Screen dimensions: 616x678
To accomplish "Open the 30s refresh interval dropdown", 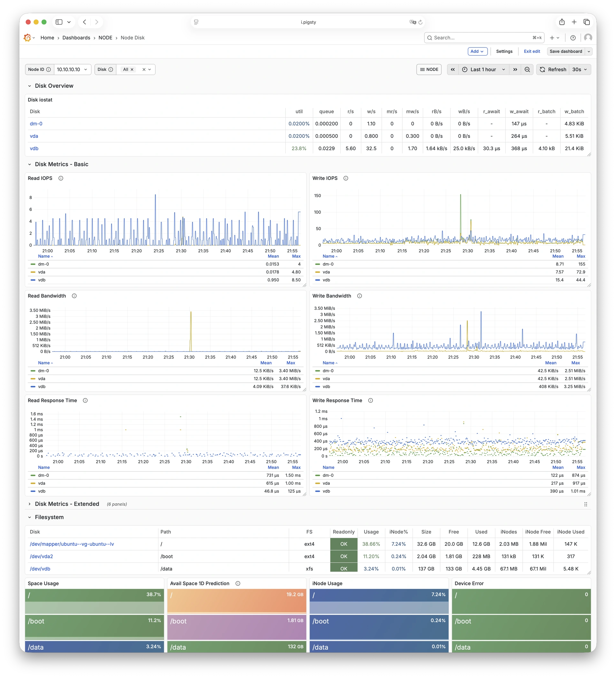I will [579, 69].
